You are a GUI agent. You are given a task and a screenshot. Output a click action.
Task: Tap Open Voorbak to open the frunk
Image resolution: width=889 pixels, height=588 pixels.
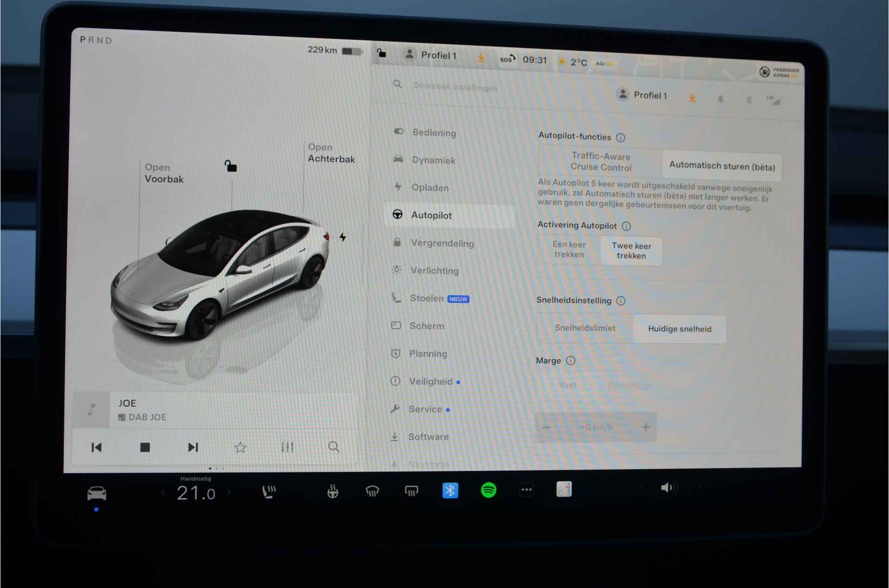coord(164,173)
